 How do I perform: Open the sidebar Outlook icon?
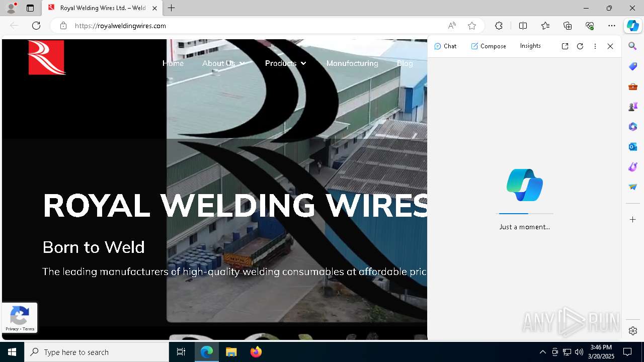coord(633,147)
